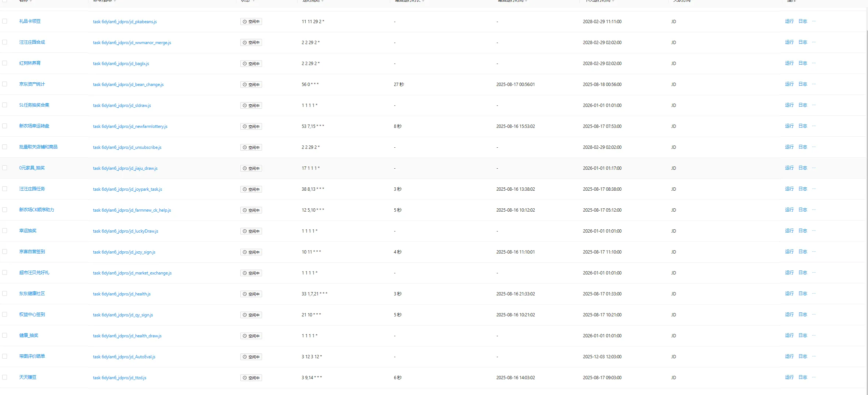The image size is (868, 395).
Task: Click the 空闲中 clock icon for 东东健康社区
Action: 245,294
